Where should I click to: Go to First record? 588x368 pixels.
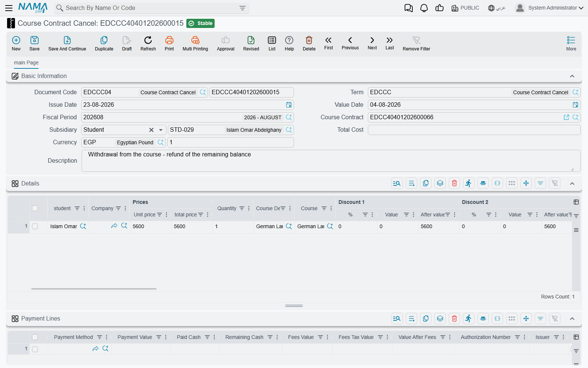329,43
